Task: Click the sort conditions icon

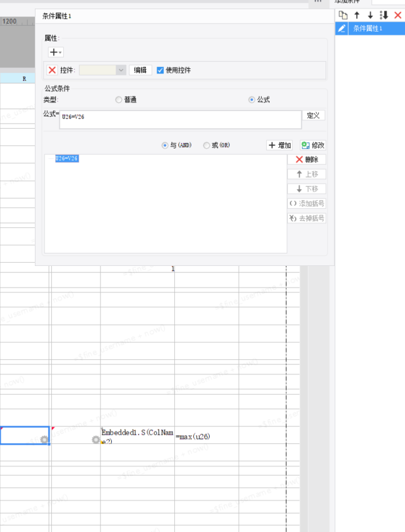Action: coord(384,15)
